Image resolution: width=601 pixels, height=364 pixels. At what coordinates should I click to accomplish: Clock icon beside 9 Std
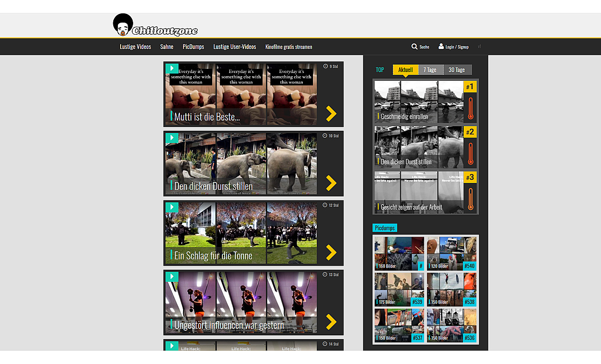[325, 67]
